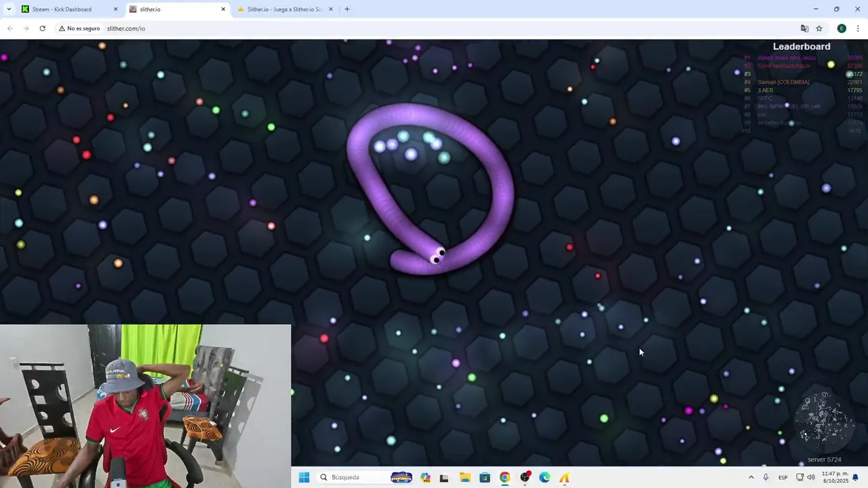Screen dimensions: 868x488
Task: Click the purple snake's head
Action: coord(438,256)
